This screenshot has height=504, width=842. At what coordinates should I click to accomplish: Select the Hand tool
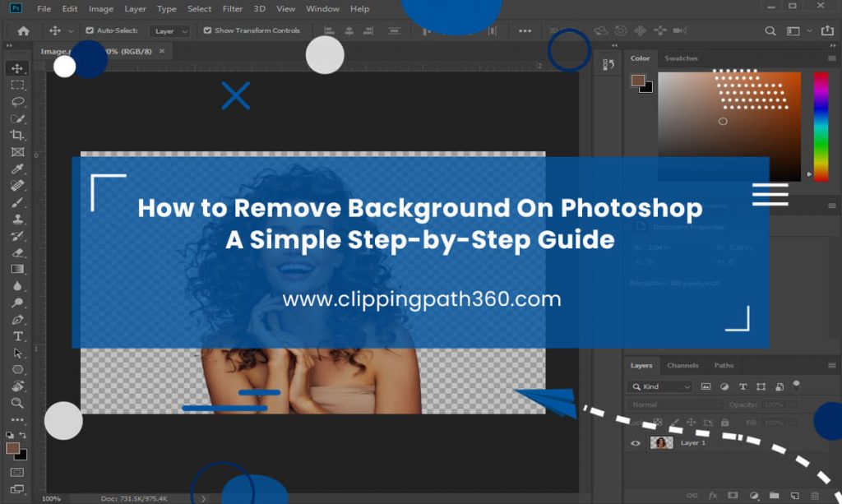click(17, 386)
